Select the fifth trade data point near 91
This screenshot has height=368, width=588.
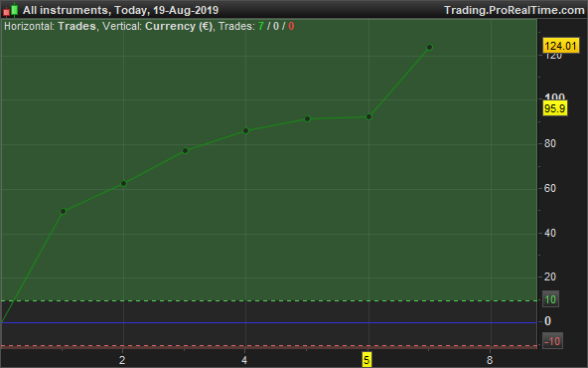click(x=308, y=118)
